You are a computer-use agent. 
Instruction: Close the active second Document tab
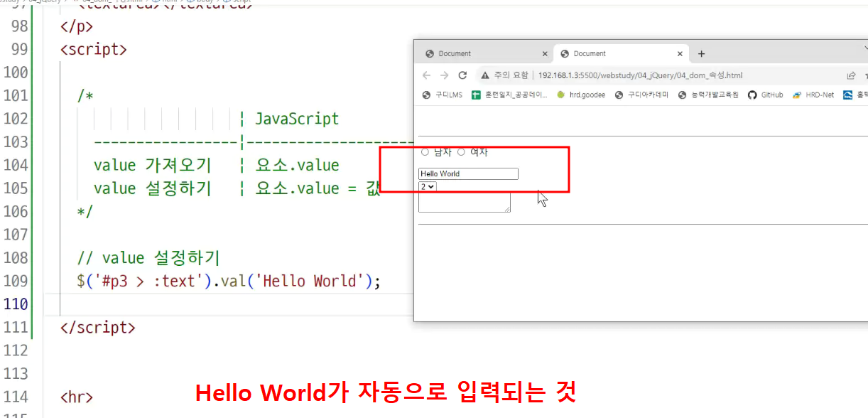click(680, 54)
